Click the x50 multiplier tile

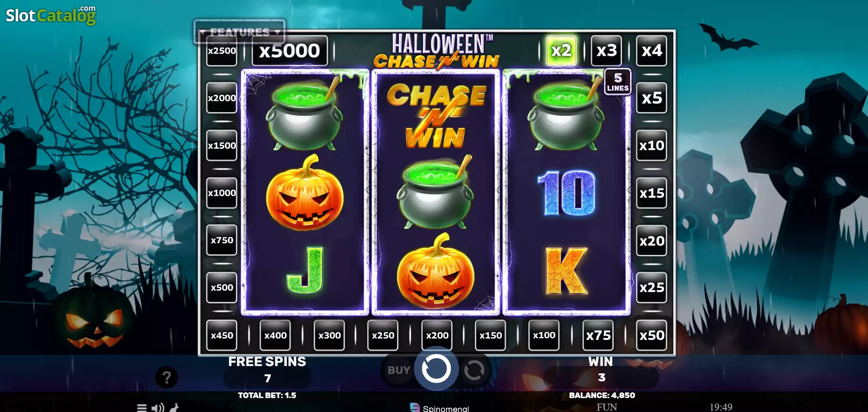click(651, 335)
